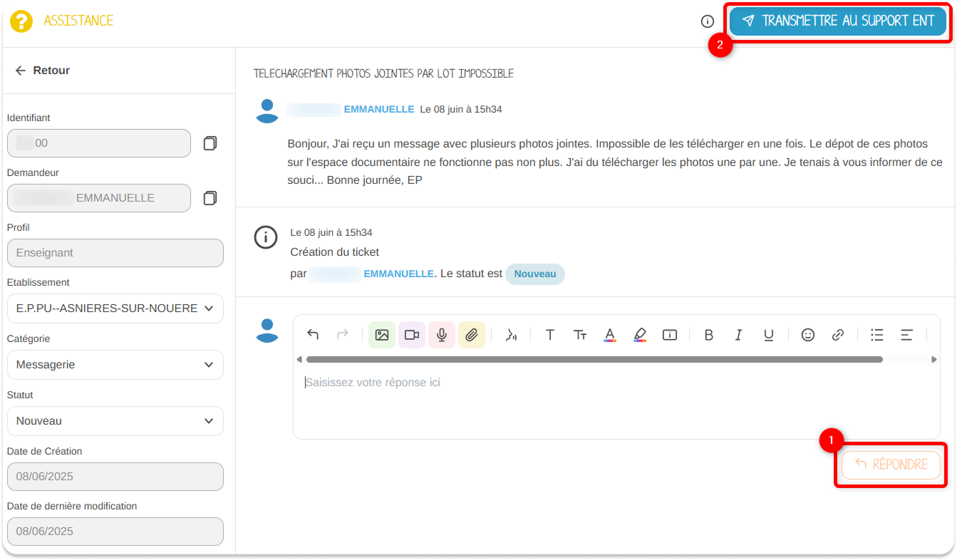This screenshot has height=560, width=957.
Task: Click EMMANUELLE name in ticket creation entry
Action: 398,274
